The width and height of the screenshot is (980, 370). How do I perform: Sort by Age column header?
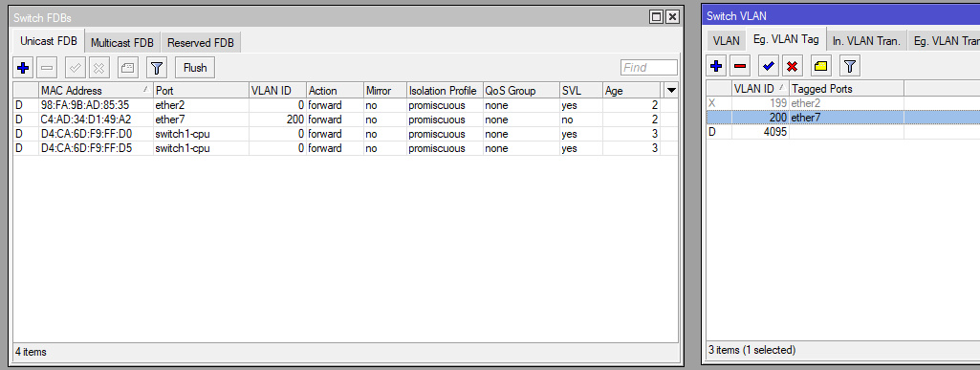[x=631, y=91]
